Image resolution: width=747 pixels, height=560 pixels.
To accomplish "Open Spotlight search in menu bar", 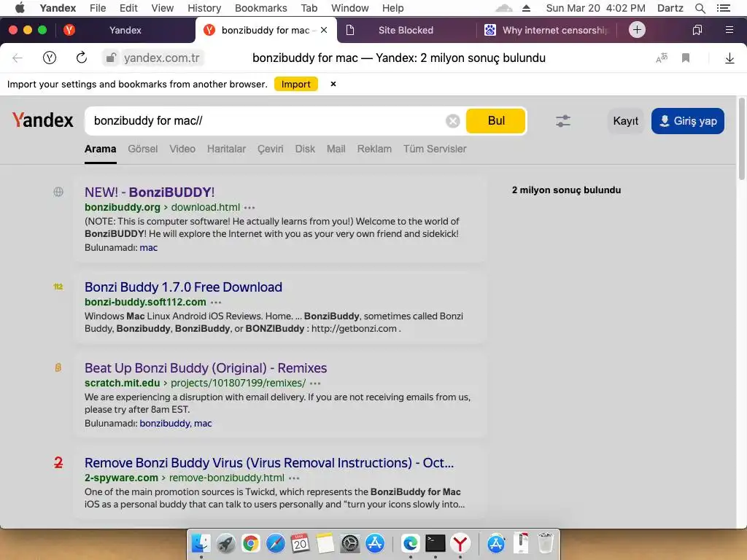I will 700,8.
